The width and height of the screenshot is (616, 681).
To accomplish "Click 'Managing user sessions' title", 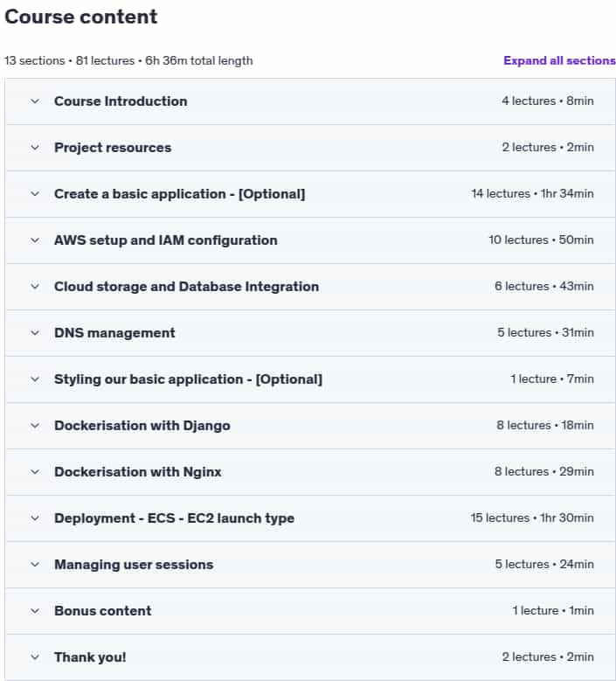I will 134,565.
